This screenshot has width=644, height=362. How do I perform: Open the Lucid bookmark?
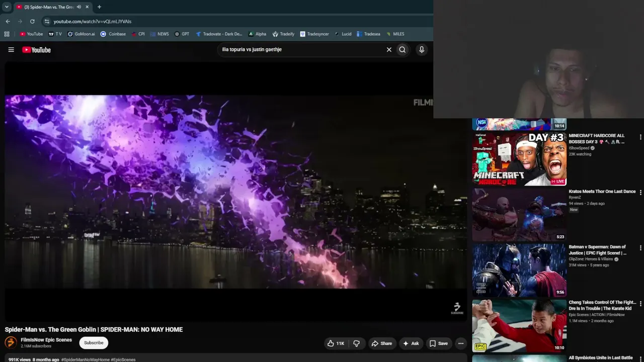[343, 34]
